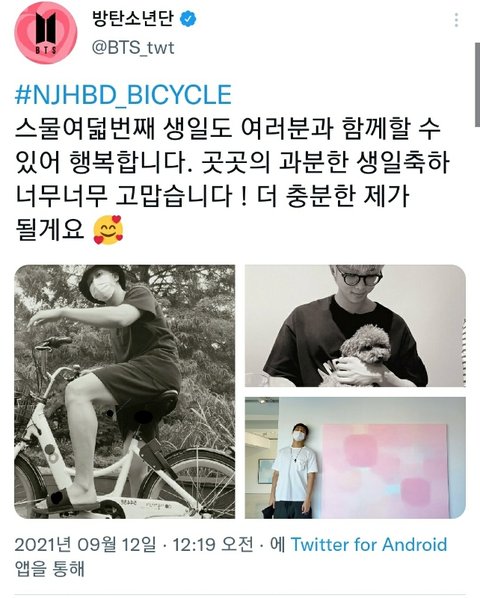Click the 방탄소년단 display name
This screenshot has width=480, height=598.
(133, 19)
